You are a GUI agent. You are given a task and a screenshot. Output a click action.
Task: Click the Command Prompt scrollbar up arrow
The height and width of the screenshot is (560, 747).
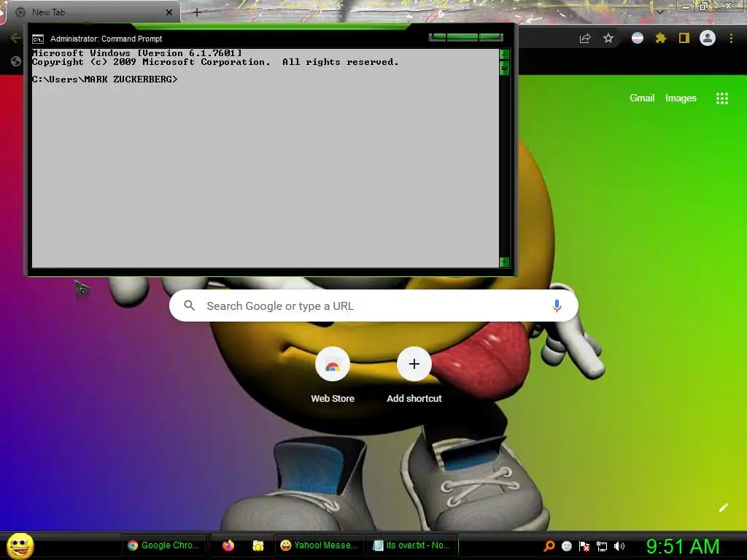[504, 54]
